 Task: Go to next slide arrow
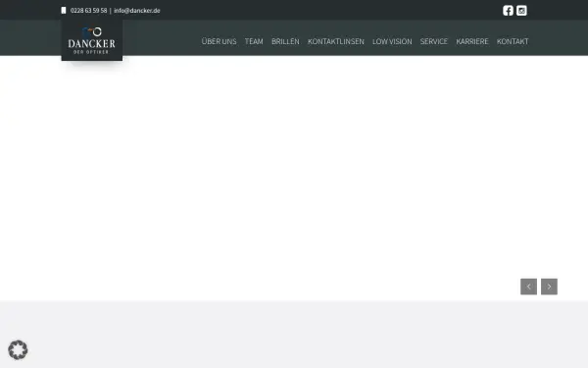click(x=549, y=287)
